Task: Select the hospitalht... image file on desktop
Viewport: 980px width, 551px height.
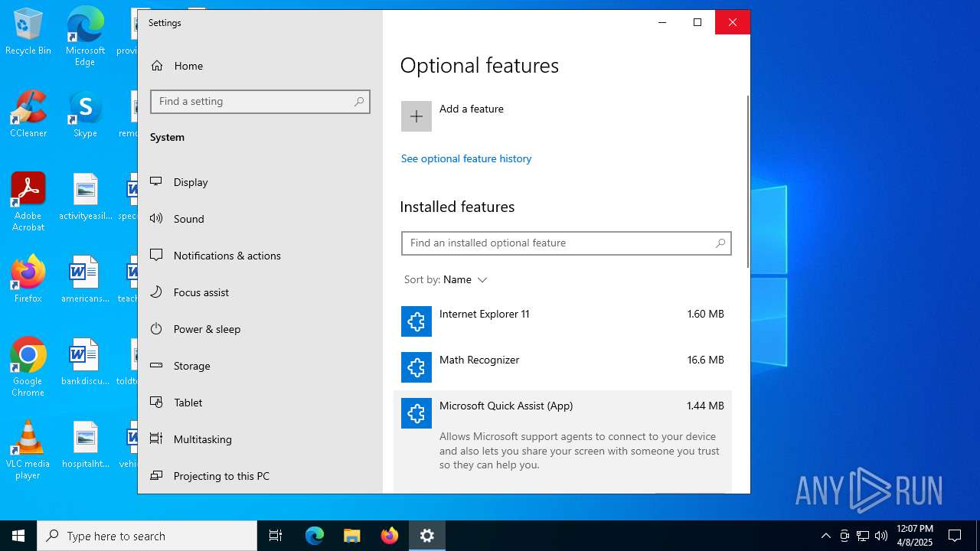Action: (x=85, y=445)
